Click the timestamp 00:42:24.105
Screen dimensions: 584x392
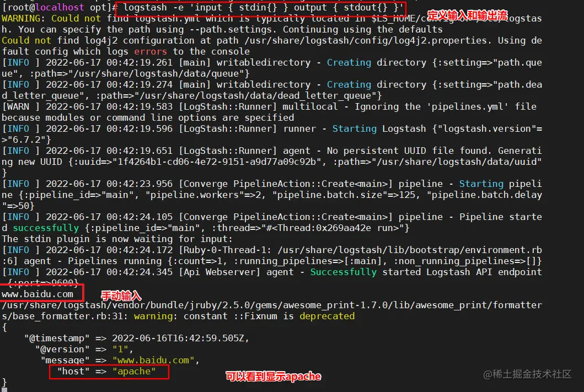[140, 217]
